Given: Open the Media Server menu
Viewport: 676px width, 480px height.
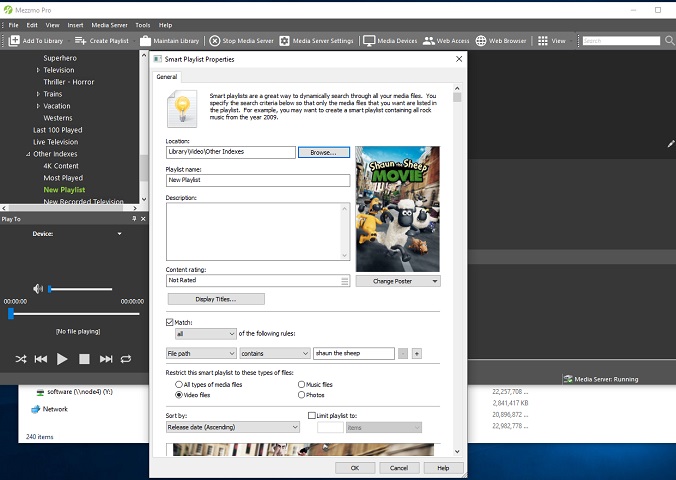Looking at the screenshot, I should tap(110, 25).
